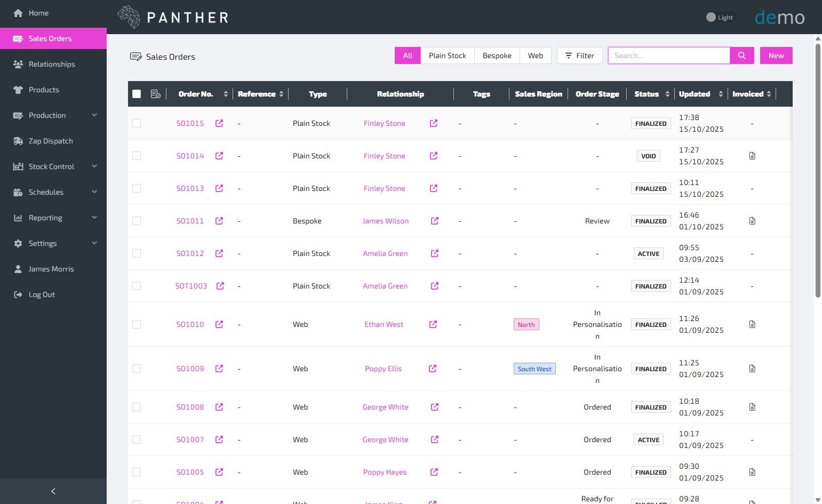
Task: Click the bulk actions icon in table header
Action: click(156, 94)
